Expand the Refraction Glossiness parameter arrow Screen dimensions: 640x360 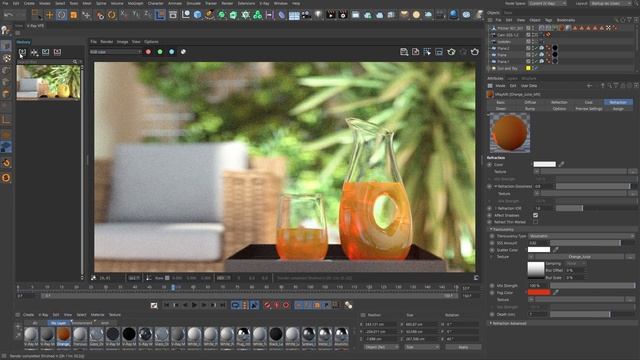tap(496, 186)
